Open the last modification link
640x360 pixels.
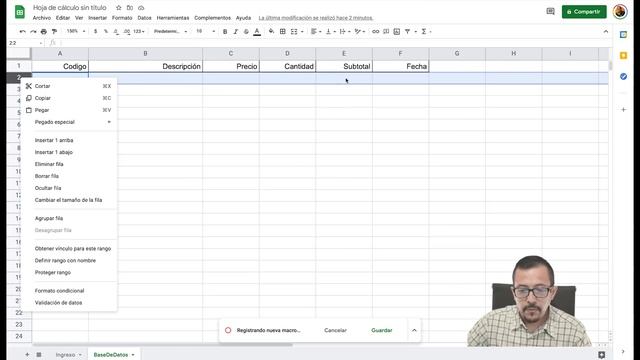coord(316,18)
